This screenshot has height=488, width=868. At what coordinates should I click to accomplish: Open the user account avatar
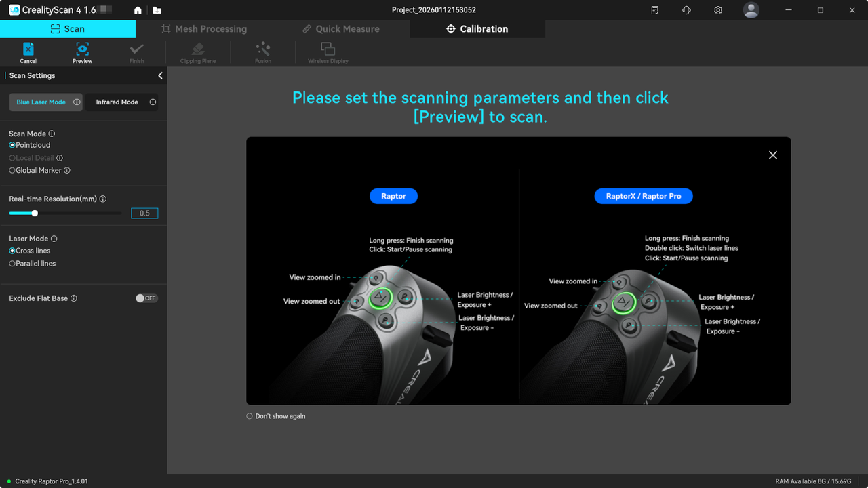(751, 10)
